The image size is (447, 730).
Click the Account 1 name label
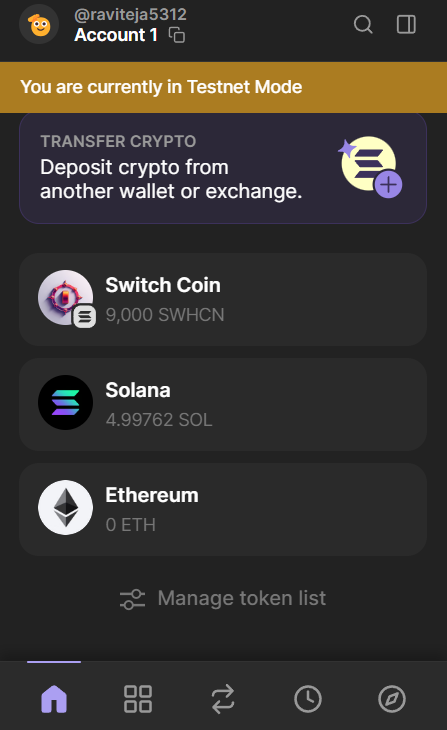[116, 35]
